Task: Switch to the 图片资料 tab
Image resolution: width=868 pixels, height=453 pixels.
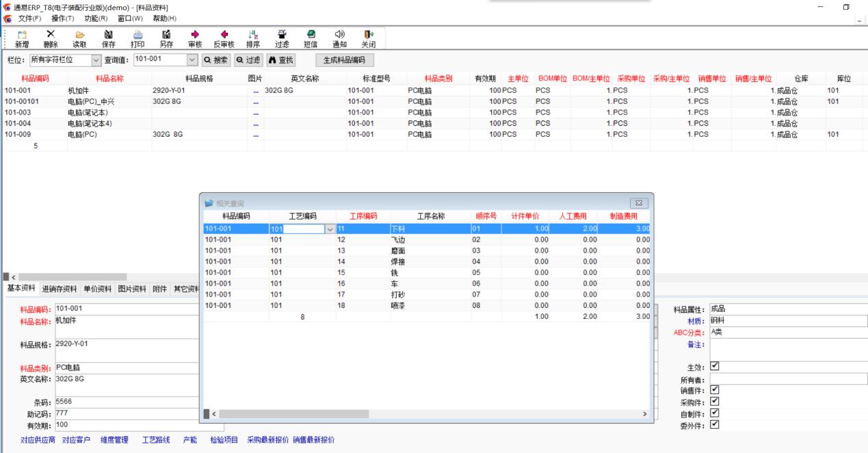Action: point(133,289)
